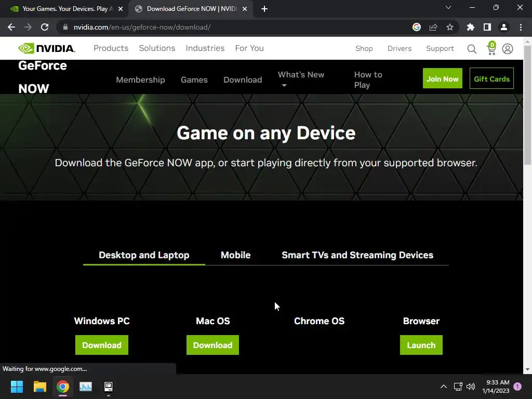532x399 pixels.
Task: Click Chrome icon in taskbar
Action: coord(63,387)
